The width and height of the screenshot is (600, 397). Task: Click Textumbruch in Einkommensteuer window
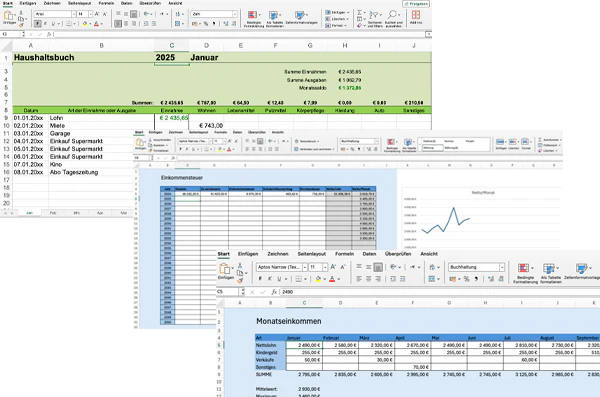307,141
